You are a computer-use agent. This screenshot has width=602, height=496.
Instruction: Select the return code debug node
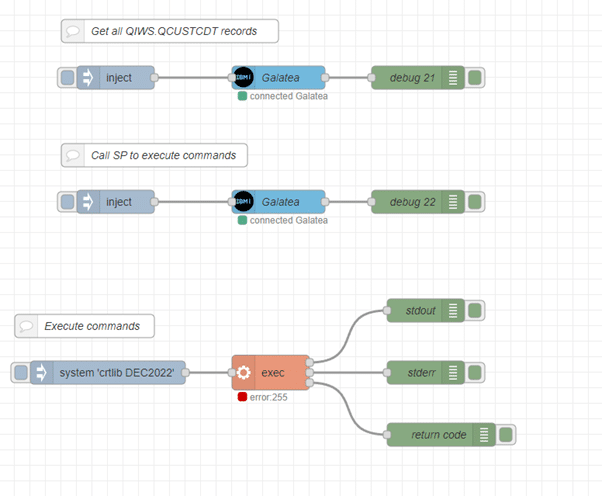click(x=440, y=434)
